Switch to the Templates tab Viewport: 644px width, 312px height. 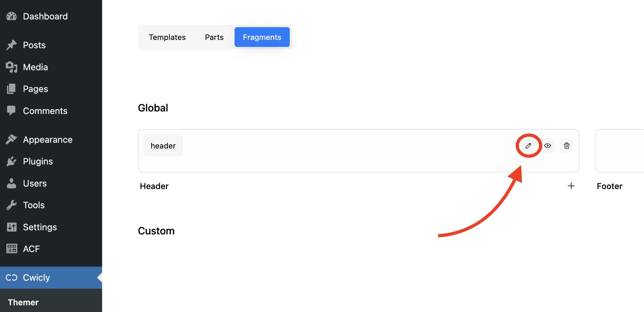point(167,37)
